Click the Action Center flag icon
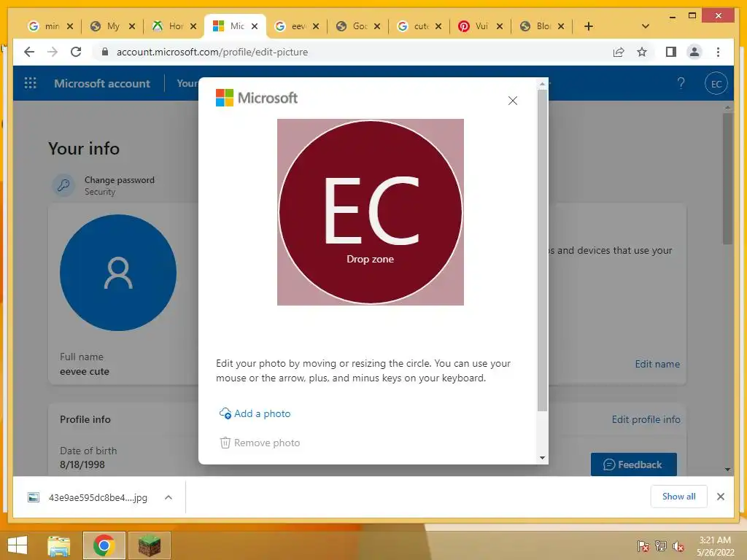Image resolution: width=747 pixels, height=560 pixels. (643, 546)
